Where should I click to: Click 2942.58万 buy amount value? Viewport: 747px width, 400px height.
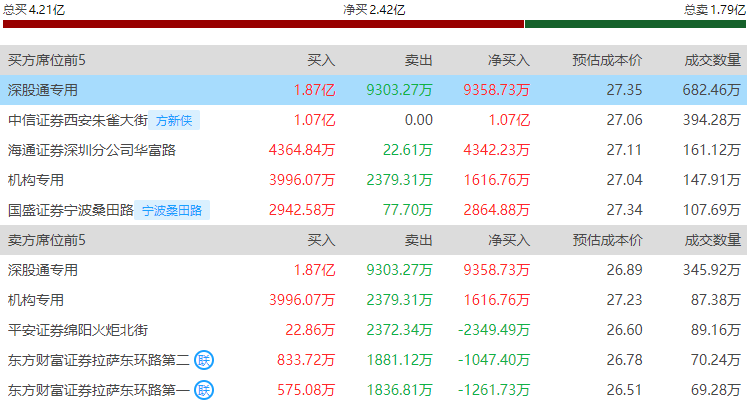point(302,210)
